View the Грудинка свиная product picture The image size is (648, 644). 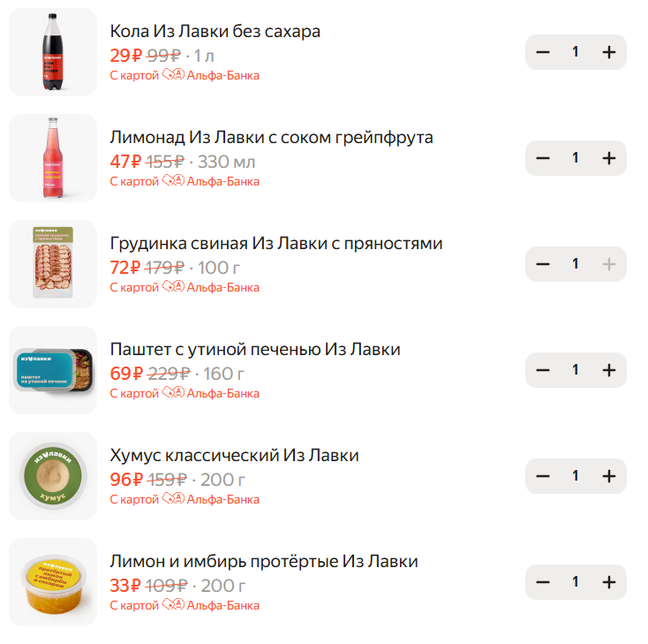[x=53, y=264]
